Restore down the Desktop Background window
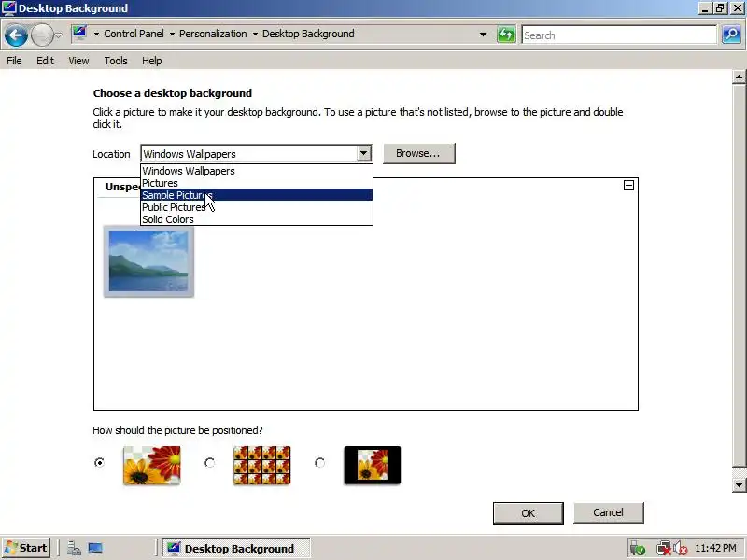The image size is (747, 560). click(720, 8)
